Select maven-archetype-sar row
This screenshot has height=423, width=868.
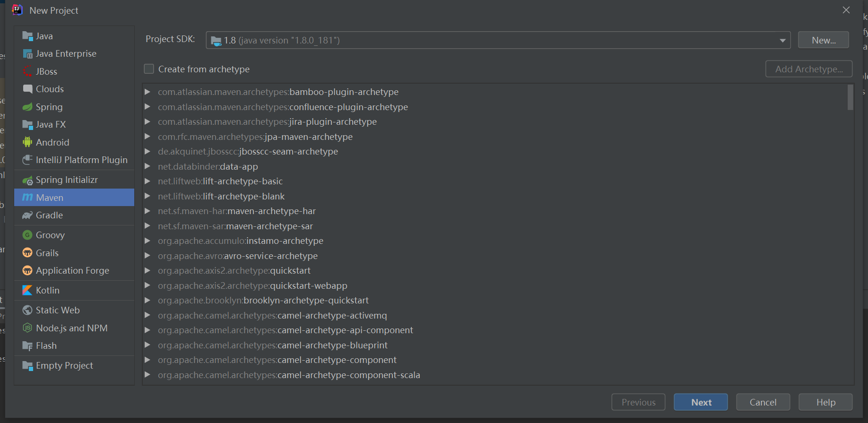495,226
